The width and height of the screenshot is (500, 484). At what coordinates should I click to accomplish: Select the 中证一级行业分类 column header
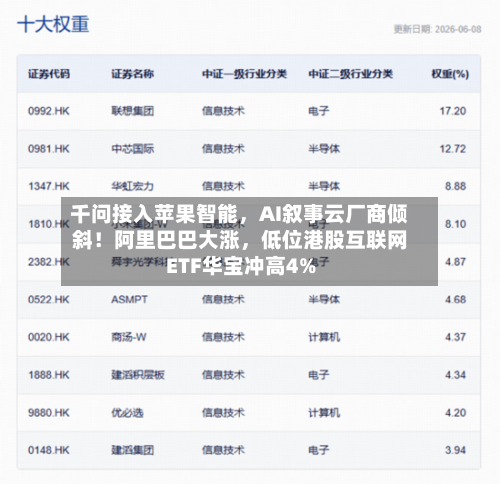tap(244, 74)
